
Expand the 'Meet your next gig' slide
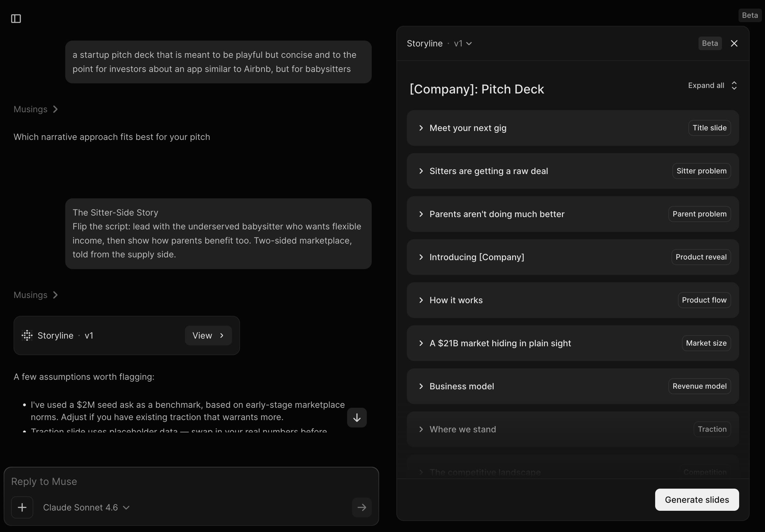click(421, 128)
